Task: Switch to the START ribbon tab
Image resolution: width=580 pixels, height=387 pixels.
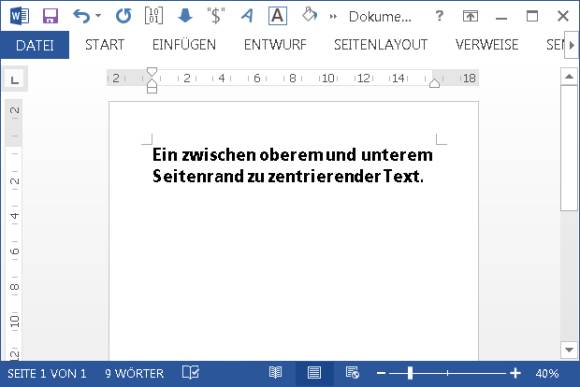Action: tap(105, 45)
